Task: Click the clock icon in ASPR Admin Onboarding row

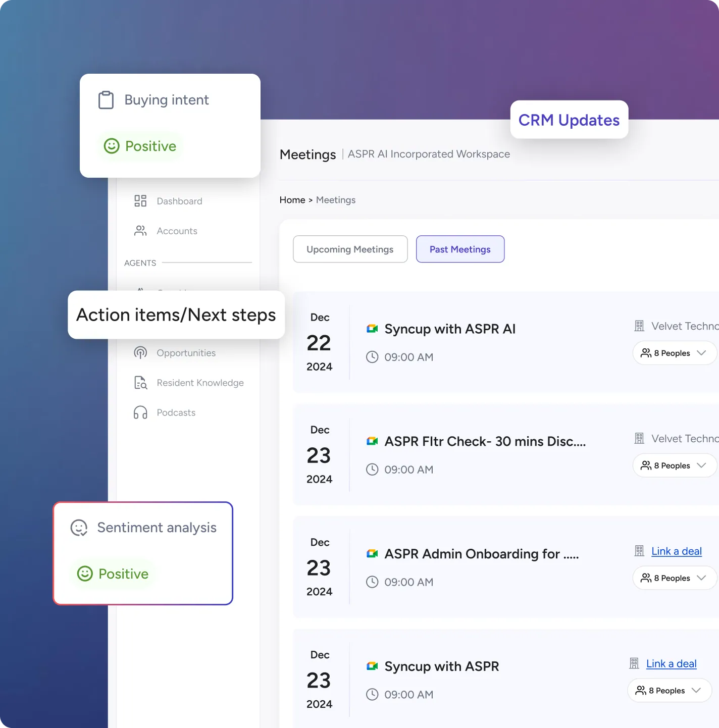Action: [372, 582]
